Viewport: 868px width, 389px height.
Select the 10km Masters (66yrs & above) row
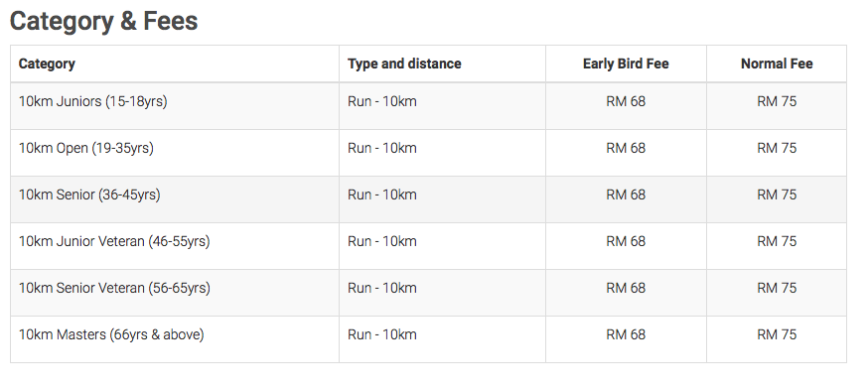click(428, 339)
